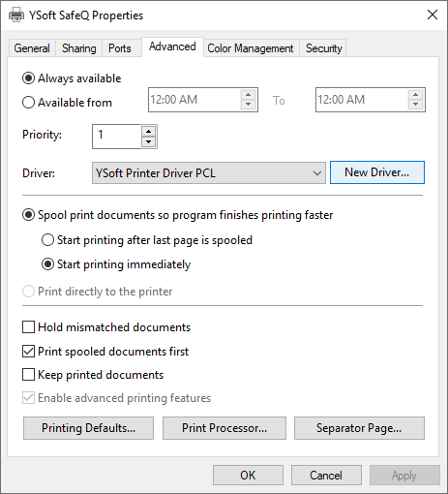
Task: Expand the Driver dropdown list
Action: tap(209, 173)
